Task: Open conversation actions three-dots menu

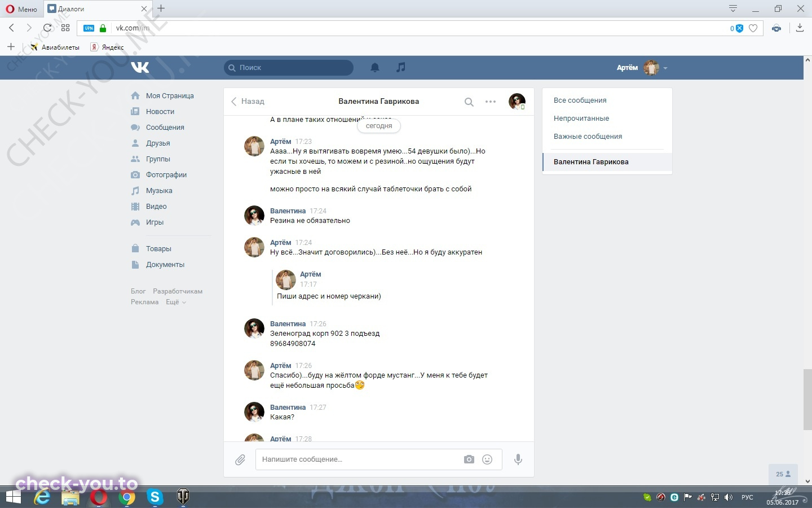Action: pos(491,102)
